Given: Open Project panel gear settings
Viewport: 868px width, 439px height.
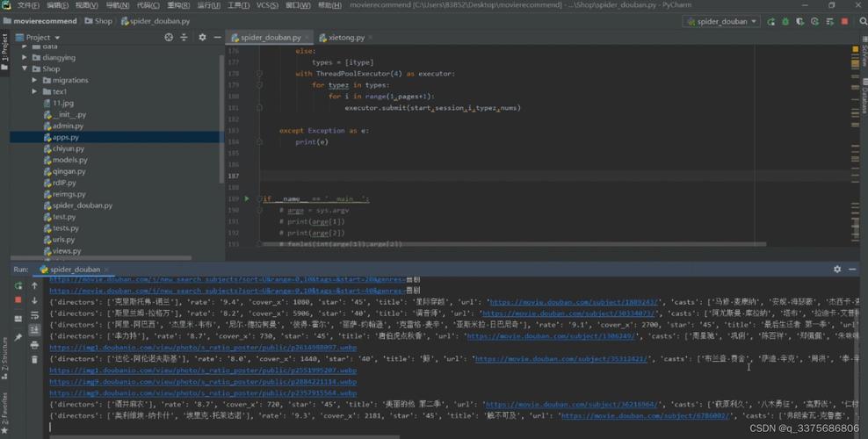Looking at the screenshot, I should pos(202,38).
